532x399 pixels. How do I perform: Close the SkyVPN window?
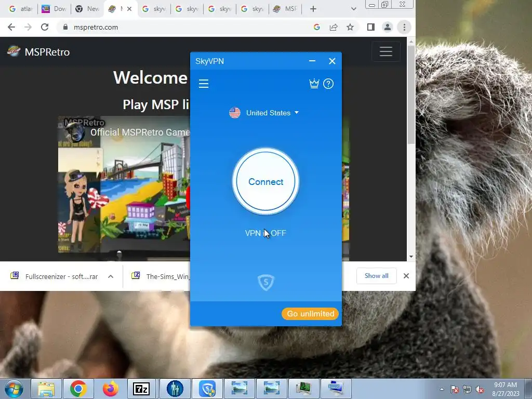click(x=332, y=61)
